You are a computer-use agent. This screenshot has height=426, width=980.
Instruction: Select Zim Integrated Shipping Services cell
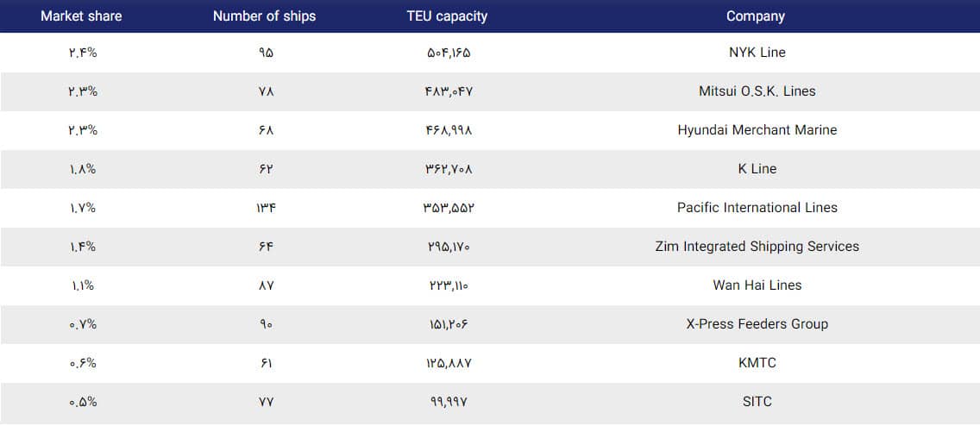pos(757,247)
